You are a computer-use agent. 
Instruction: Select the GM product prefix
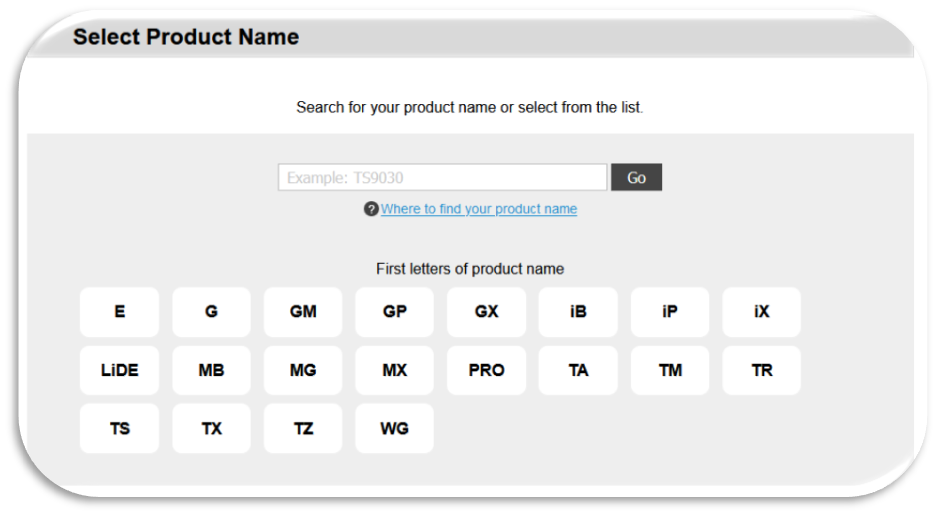pos(303,312)
